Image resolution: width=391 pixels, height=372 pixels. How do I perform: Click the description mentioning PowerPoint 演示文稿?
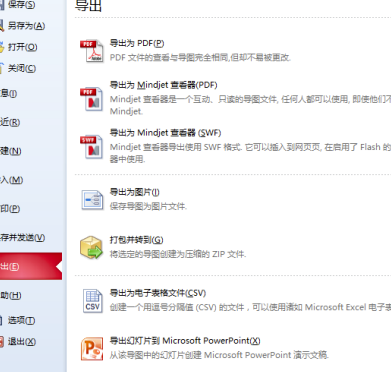[219, 355]
